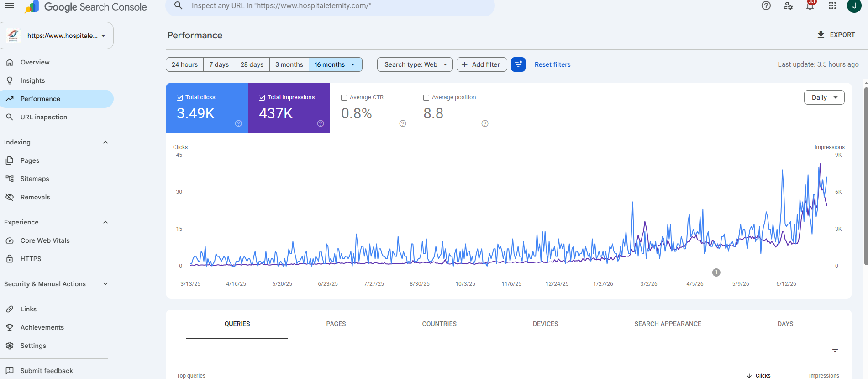Open the Help question mark icon
The height and width of the screenshot is (379, 868).
coord(766,5)
